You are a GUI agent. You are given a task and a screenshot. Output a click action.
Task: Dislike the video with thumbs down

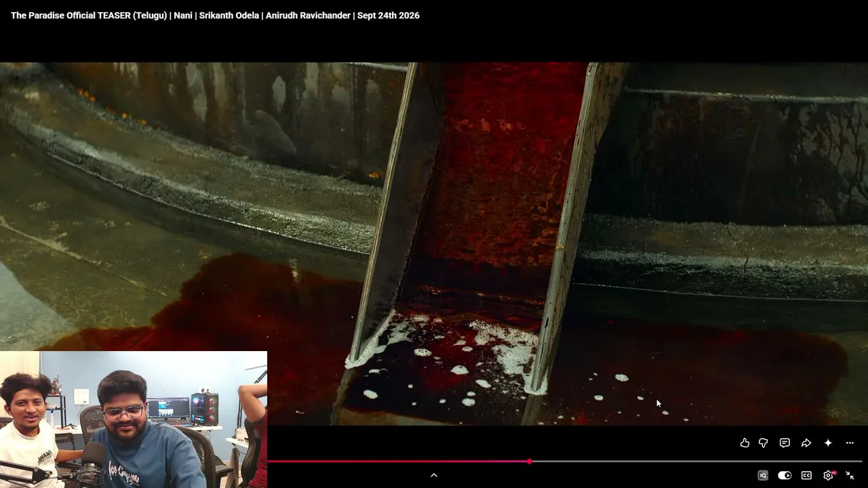(763, 443)
